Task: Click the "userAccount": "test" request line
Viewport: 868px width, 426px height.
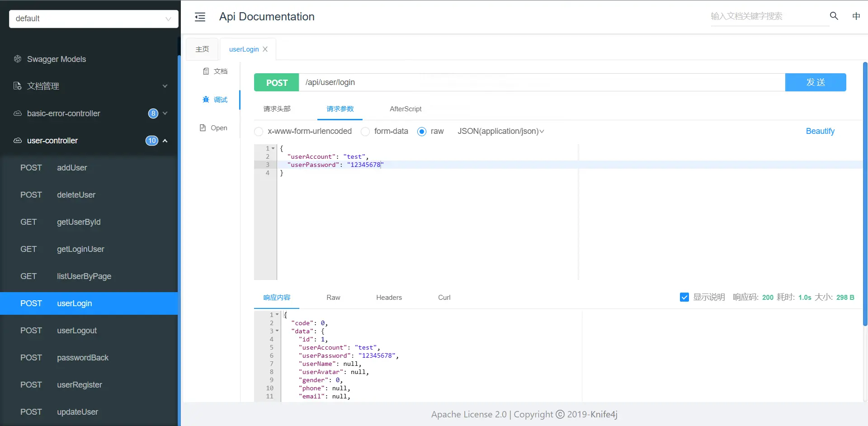Action: 328,156
